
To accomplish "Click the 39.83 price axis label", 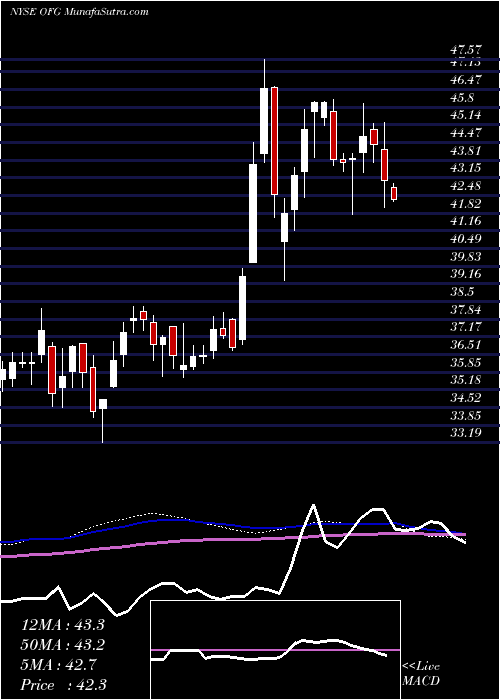I will click(x=466, y=256).
